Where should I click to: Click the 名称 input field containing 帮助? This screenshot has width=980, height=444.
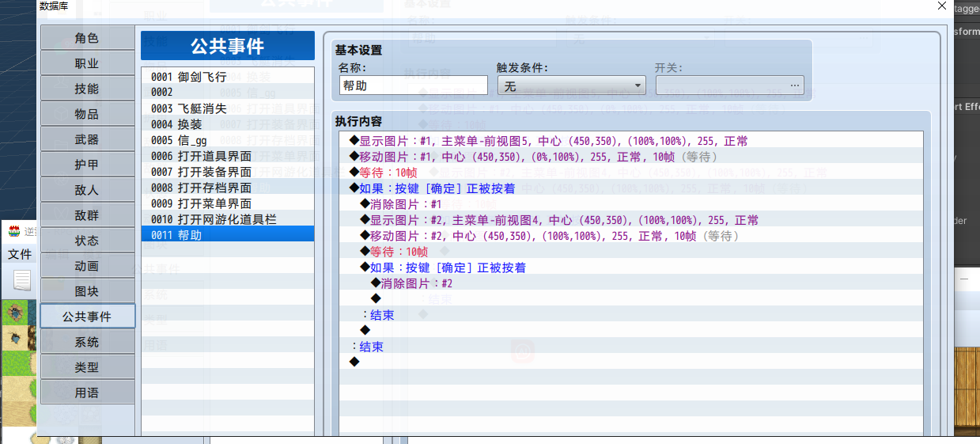click(x=413, y=85)
